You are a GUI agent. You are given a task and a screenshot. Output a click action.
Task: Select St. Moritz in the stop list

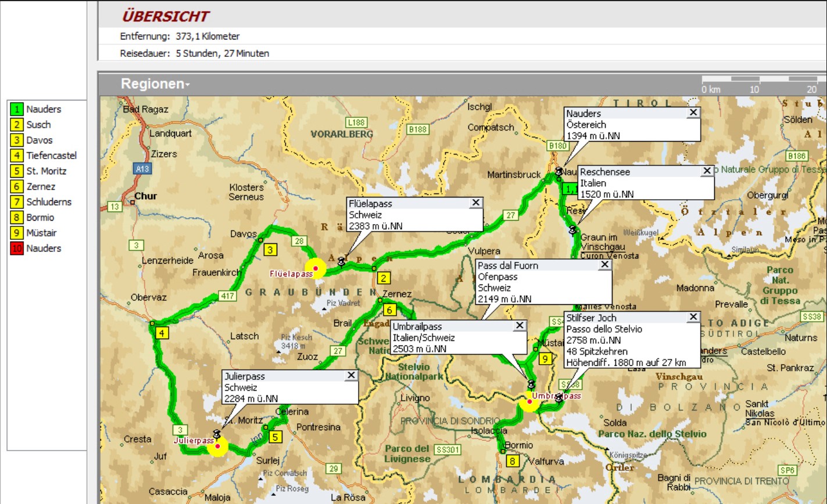click(46, 171)
